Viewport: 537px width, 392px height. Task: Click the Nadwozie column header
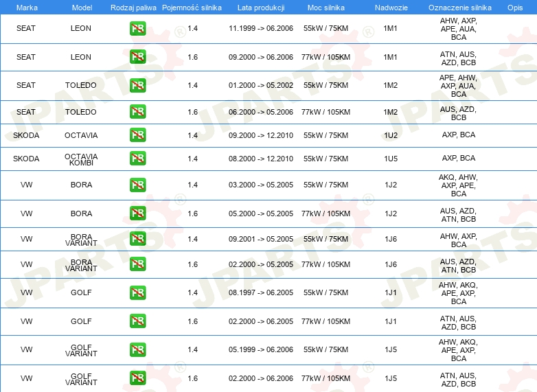[x=391, y=8]
